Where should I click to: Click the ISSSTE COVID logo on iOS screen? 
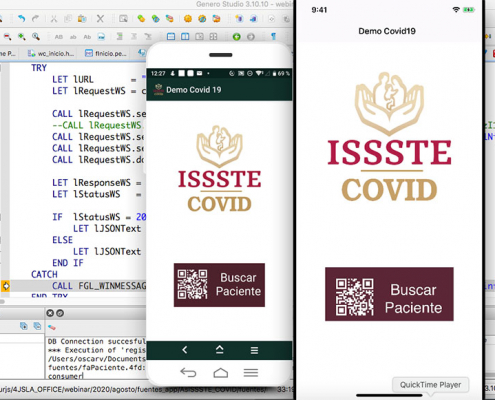point(389,137)
